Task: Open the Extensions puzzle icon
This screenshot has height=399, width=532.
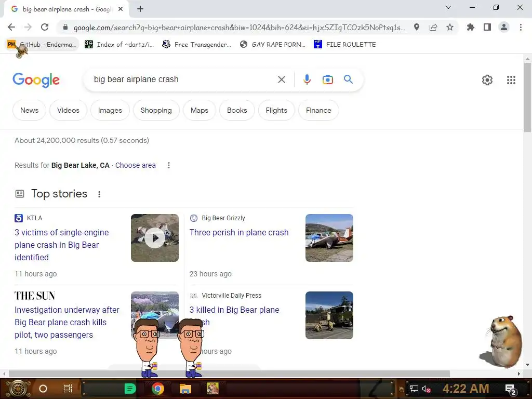Action: click(471, 27)
